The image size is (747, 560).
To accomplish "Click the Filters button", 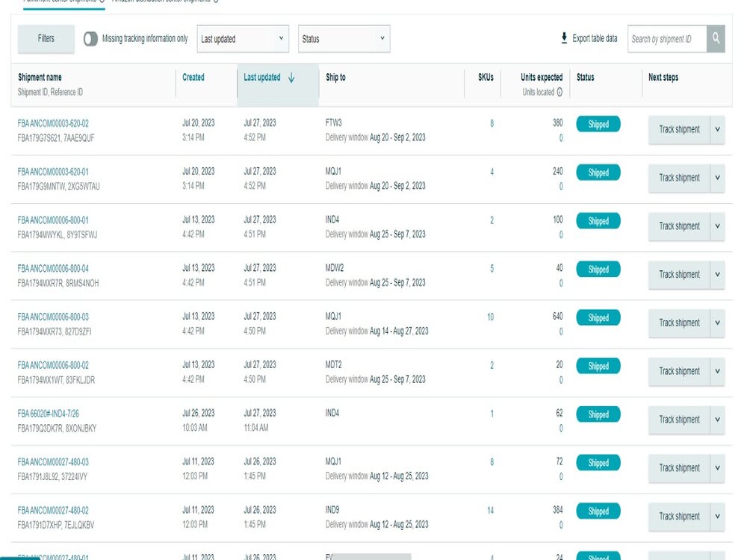I will coord(46,39).
